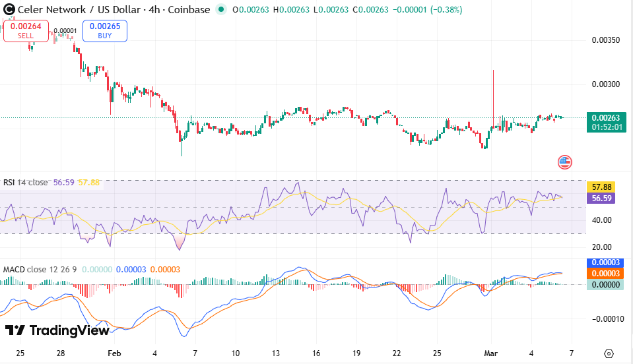
Task: Click the RSI legend value 57.88
Action: (89, 183)
